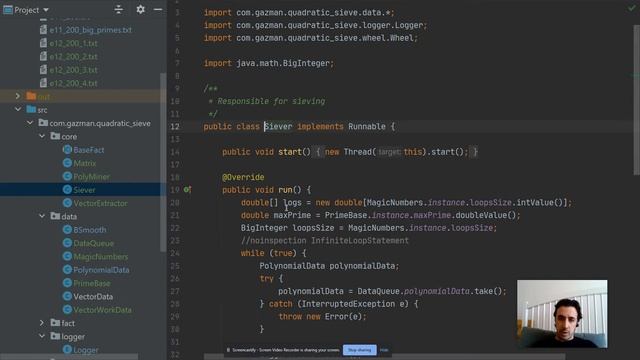Click fact package folder icon
The image size is (640, 360).
(x=55, y=322)
